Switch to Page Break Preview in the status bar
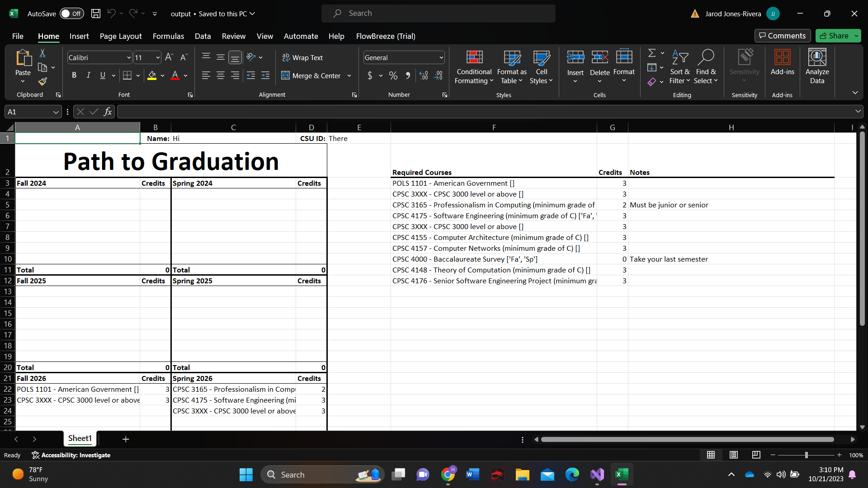The image size is (868, 488). [756, 455]
